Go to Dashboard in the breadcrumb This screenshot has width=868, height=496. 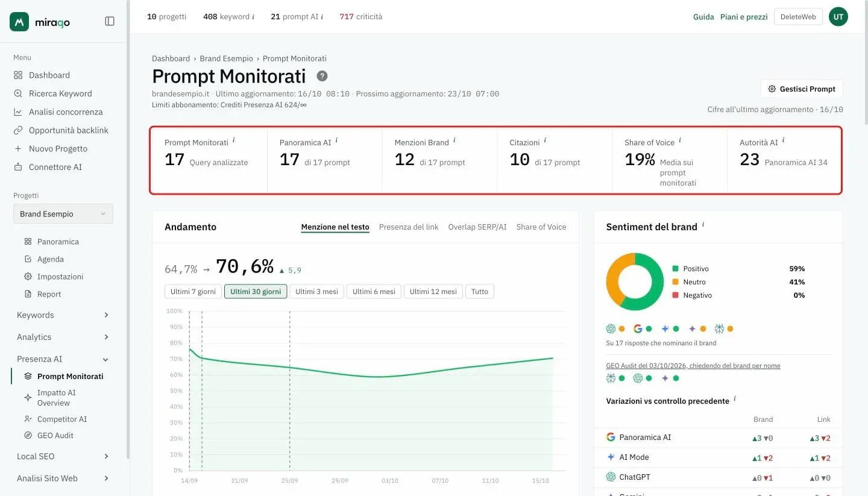(171, 58)
